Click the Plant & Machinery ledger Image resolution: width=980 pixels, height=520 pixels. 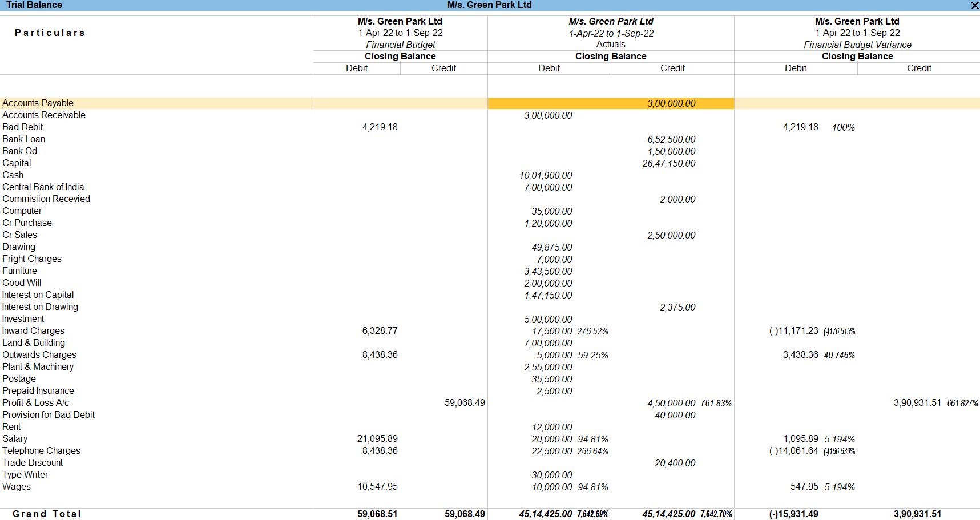pyautogui.click(x=38, y=367)
